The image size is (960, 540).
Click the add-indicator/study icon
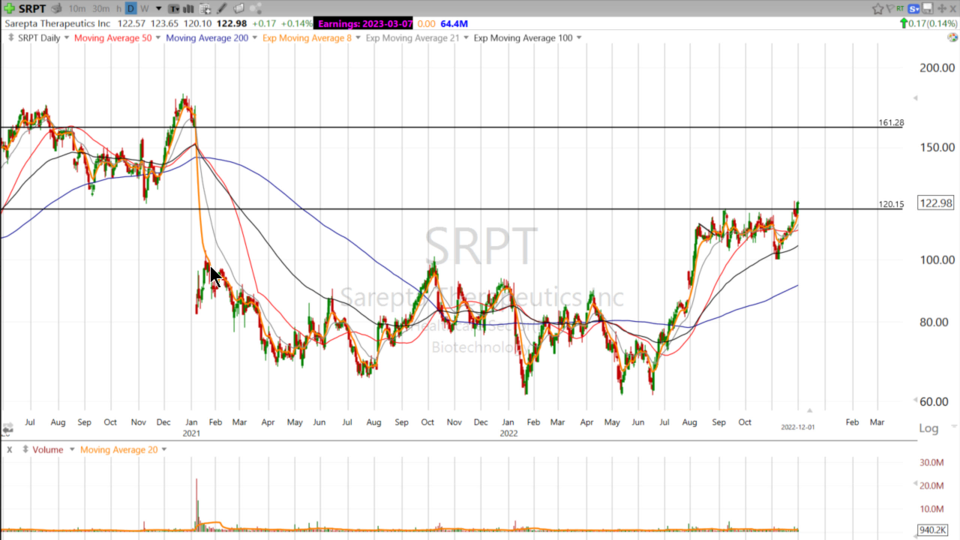(205, 9)
